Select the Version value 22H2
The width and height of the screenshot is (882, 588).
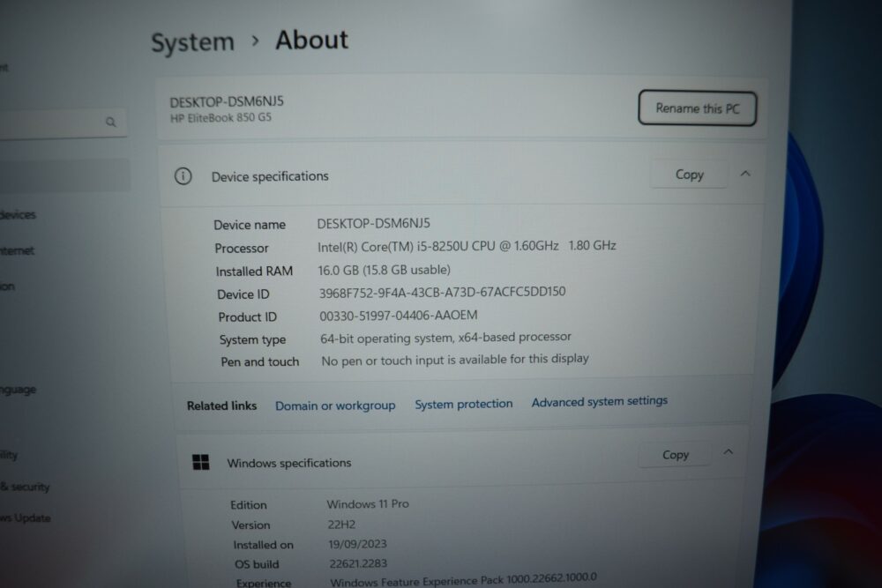click(x=341, y=525)
